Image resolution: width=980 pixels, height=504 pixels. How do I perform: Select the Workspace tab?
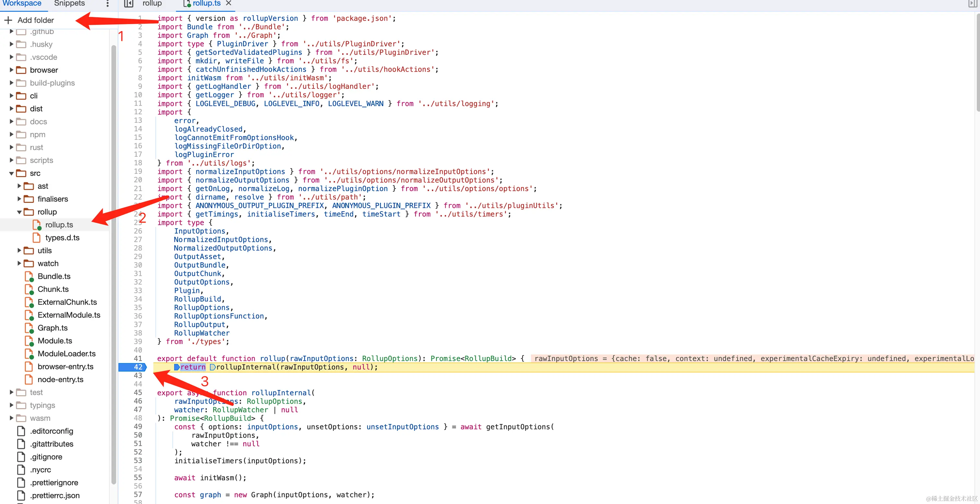(22, 4)
